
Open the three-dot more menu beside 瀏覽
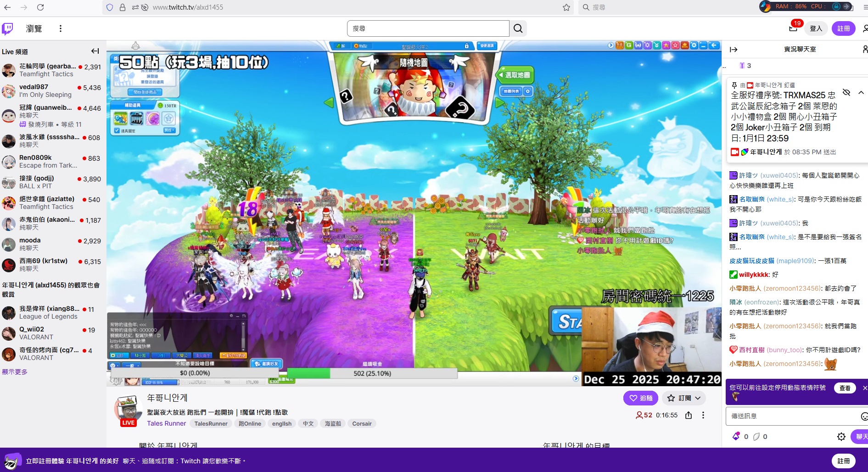point(60,28)
